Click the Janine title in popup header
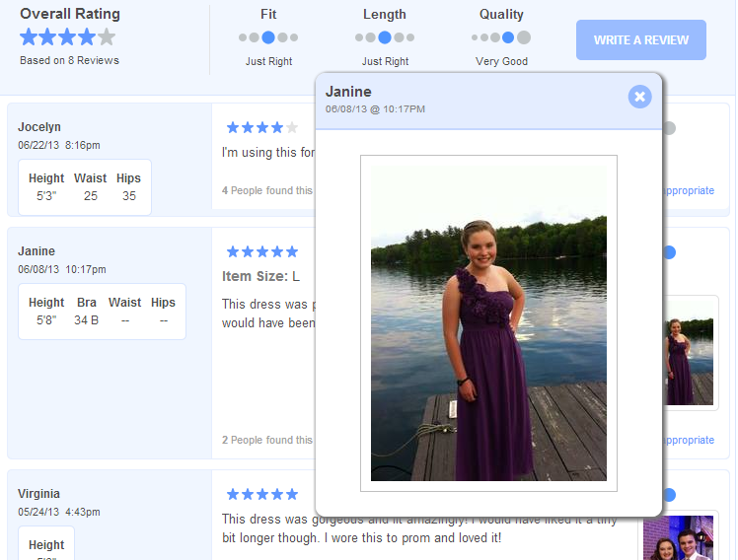 pyautogui.click(x=348, y=92)
